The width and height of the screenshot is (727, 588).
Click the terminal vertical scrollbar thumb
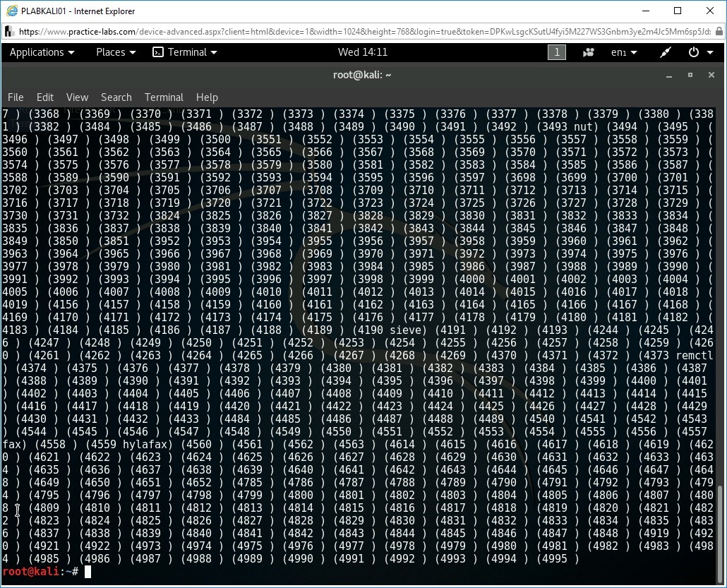pos(719,534)
